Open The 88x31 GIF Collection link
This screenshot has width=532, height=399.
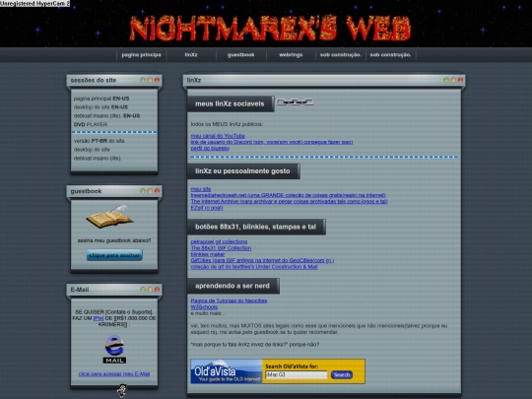(x=221, y=248)
